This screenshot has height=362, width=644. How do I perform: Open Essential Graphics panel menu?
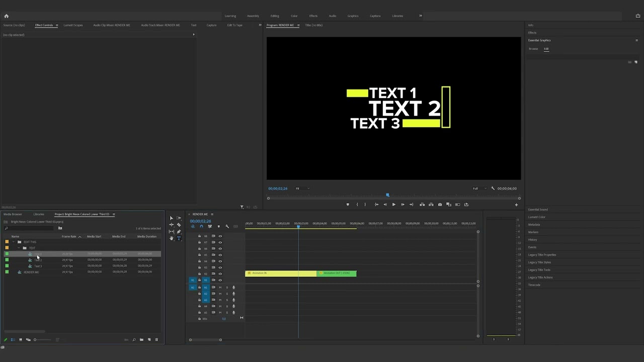click(x=636, y=40)
